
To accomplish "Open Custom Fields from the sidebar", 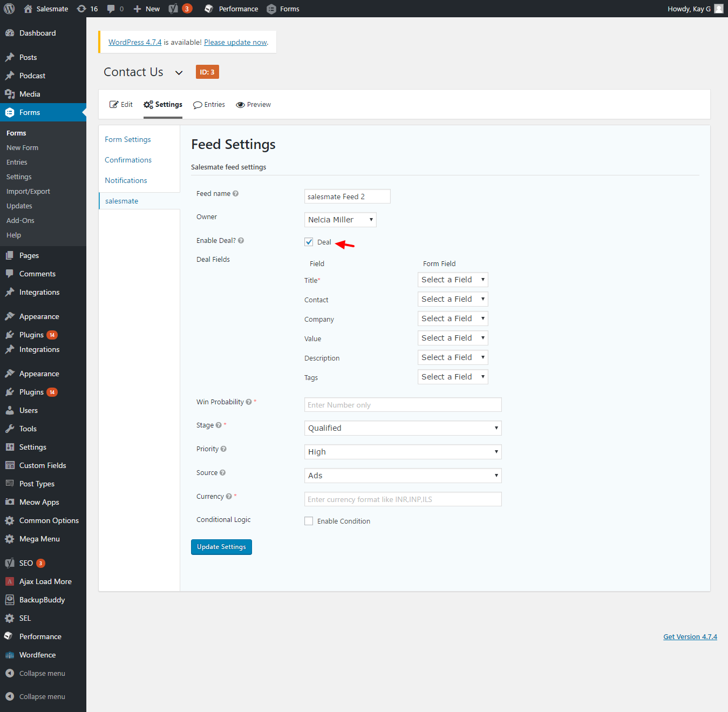I will point(43,465).
